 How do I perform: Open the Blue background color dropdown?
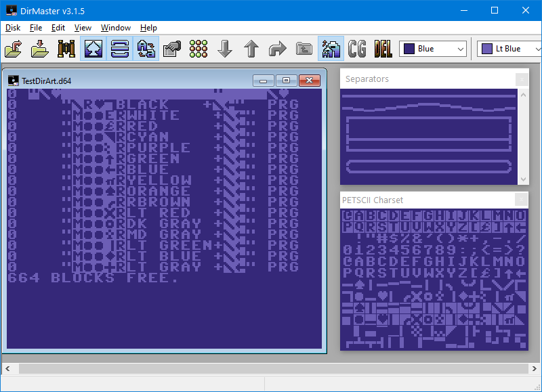(433, 49)
